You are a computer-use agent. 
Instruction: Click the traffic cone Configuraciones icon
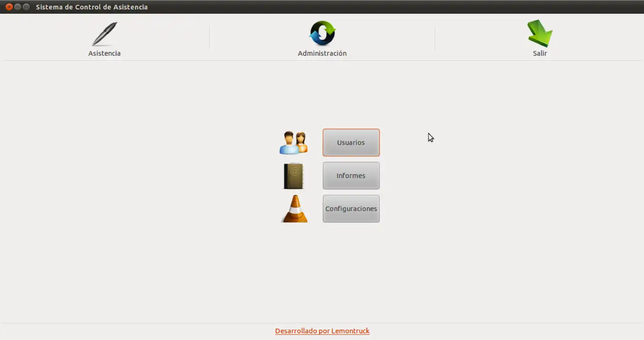pos(295,209)
